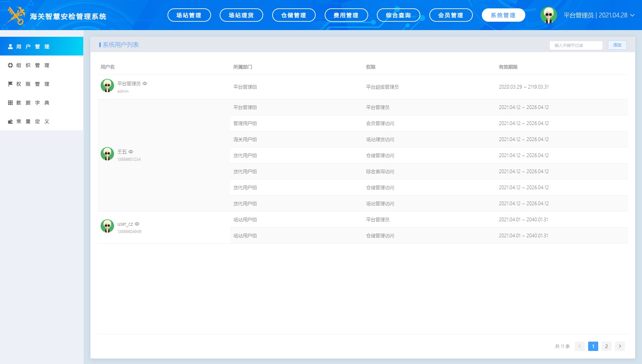Click the 常量定义 sidebar icon
Viewport: 642px width, 364px height.
tap(10, 121)
